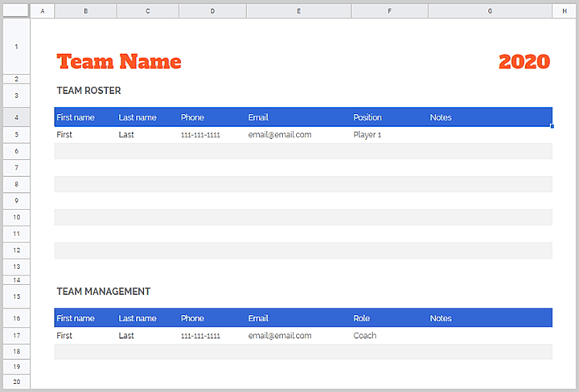Select the Role header cell
The width and height of the screenshot is (579, 392).
(x=362, y=318)
